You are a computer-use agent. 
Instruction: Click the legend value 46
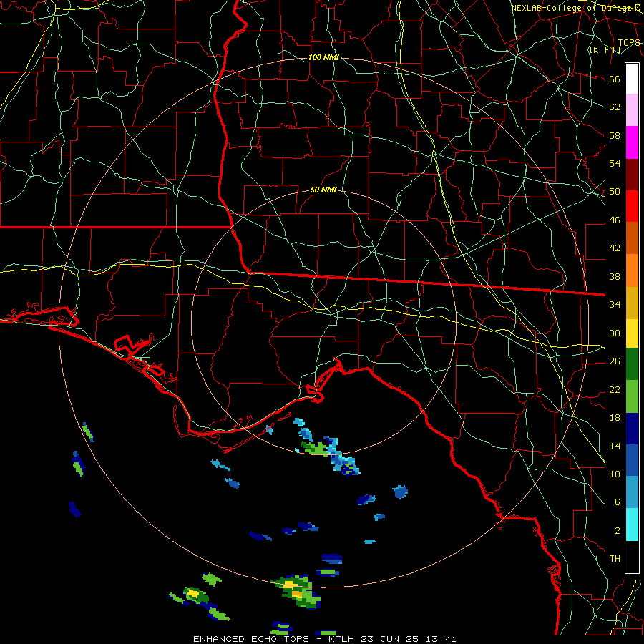tap(615, 220)
